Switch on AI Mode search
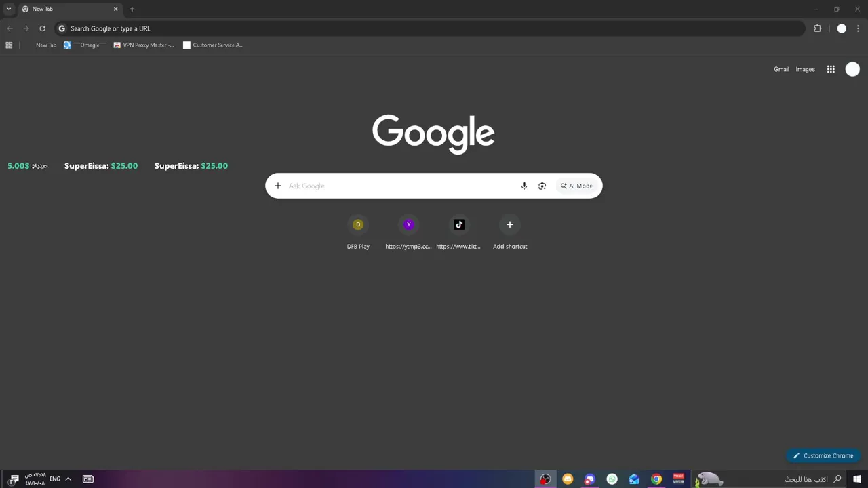Screen dimensions: 868x488 click(576, 186)
